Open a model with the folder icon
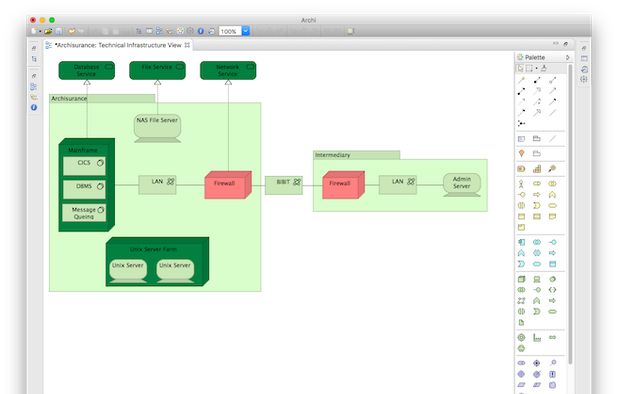Screen dimensions: 618x394 48,31
